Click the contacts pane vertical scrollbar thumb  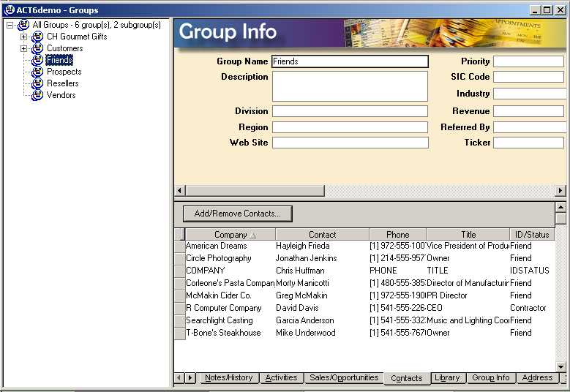coord(560,219)
